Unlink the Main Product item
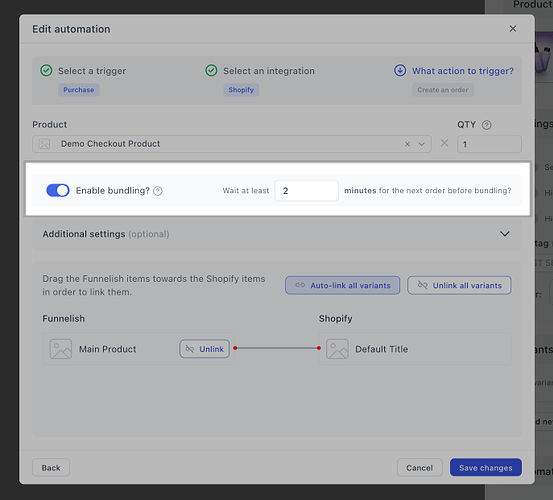 coord(205,349)
